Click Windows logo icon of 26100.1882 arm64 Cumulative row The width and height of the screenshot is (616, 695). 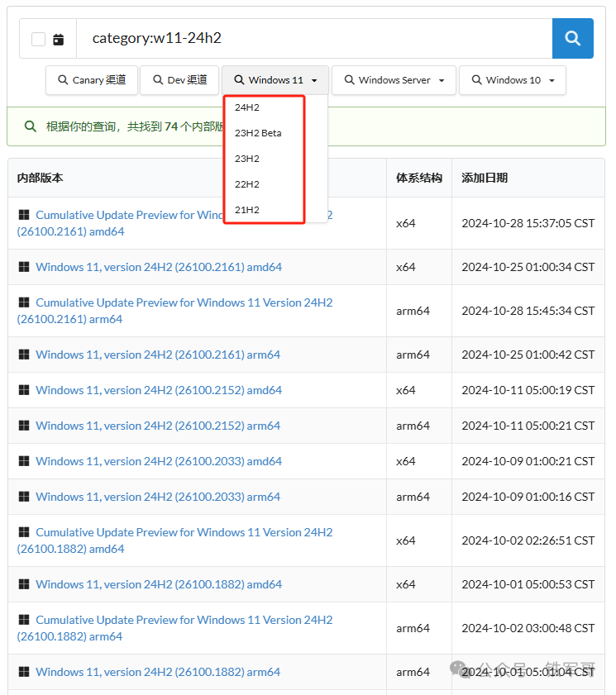point(24,620)
